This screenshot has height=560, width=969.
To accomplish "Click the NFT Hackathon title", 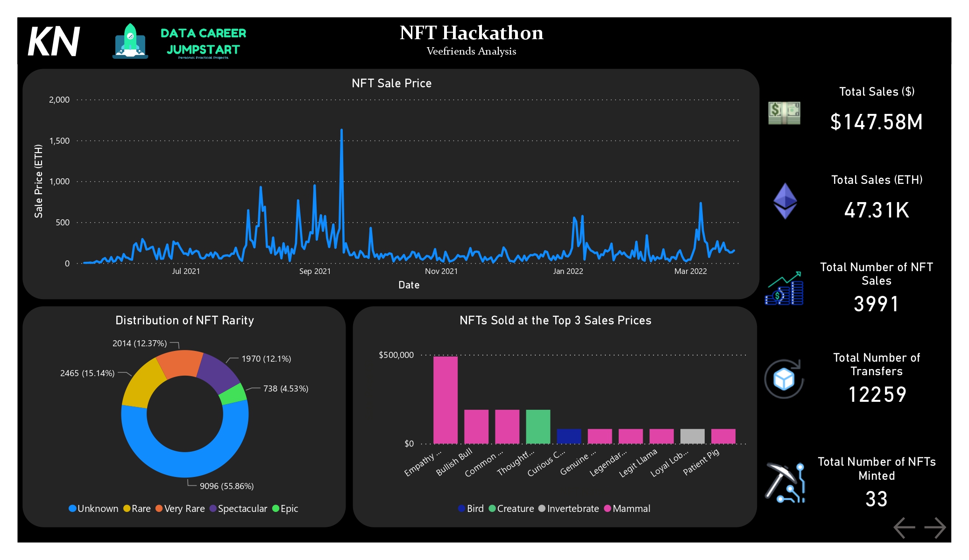I will [471, 33].
